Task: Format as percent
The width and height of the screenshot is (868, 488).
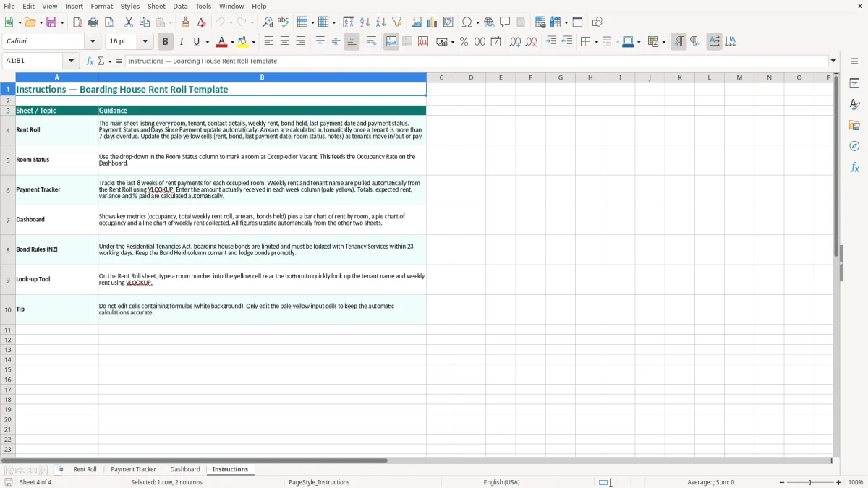Action: (x=464, y=42)
